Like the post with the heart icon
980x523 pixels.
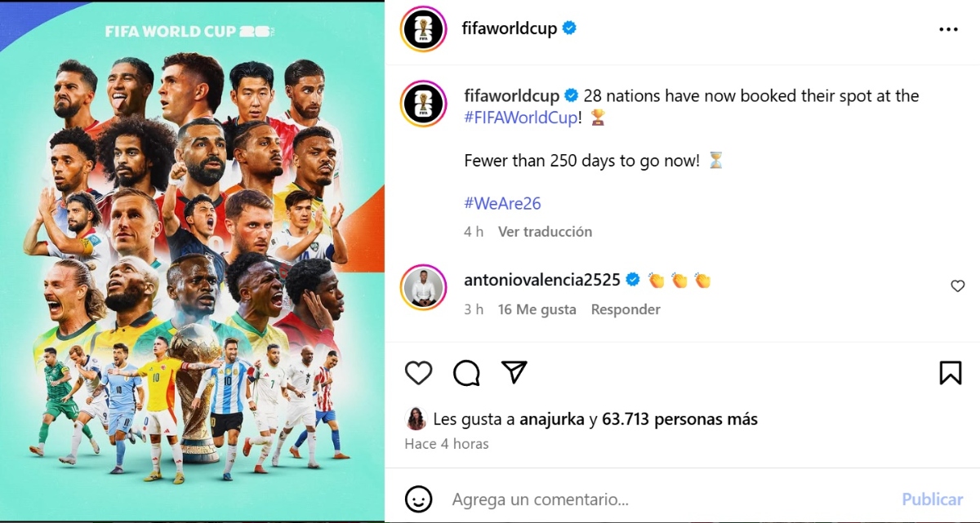(x=419, y=373)
